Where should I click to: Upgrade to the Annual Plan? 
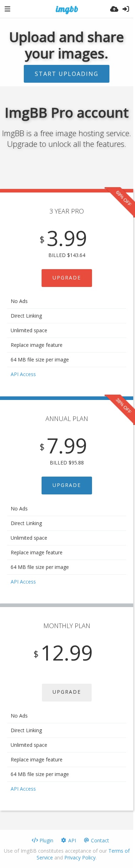[x=67, y=486]
